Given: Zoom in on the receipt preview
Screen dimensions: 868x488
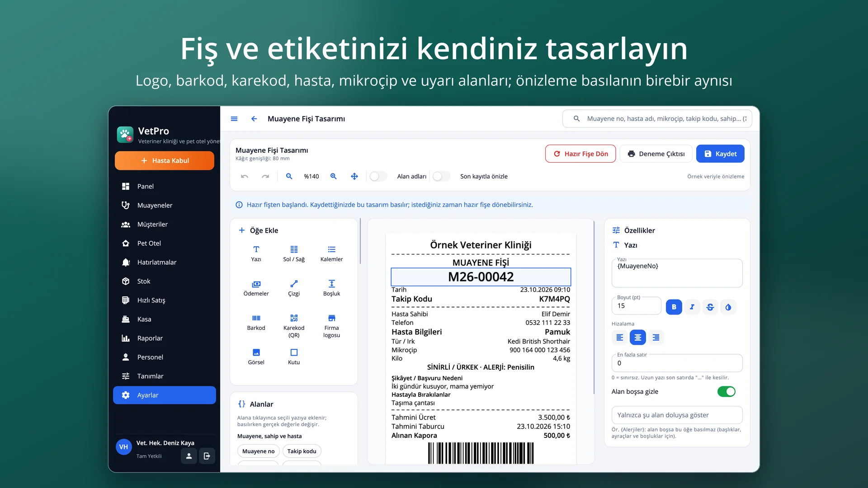Looking at the screenshot, I should [x=334, y=176].
